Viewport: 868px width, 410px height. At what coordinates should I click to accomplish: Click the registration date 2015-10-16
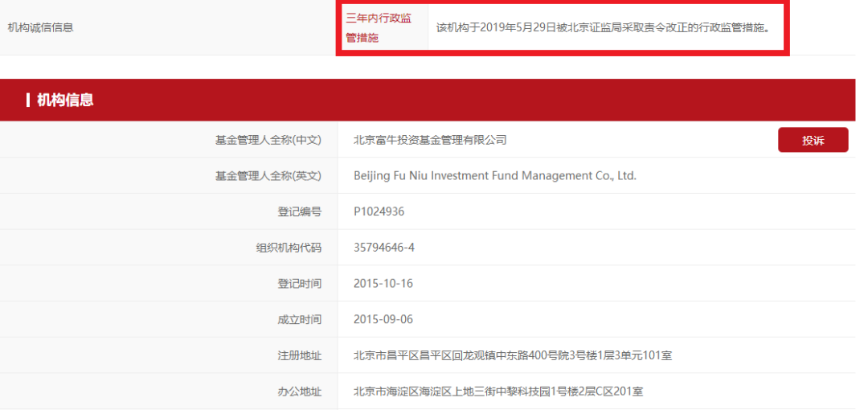click(383, 284)
